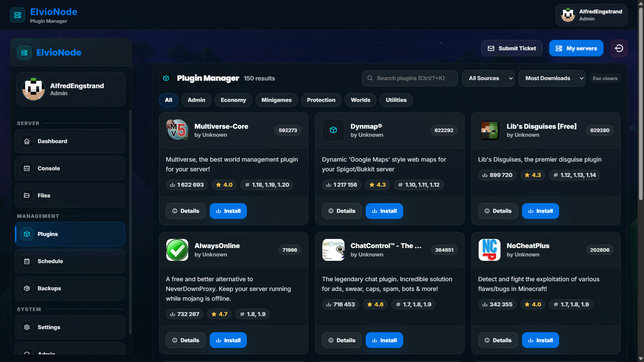Click the ElvioNode sidebar logo icon
Viewport: 644px width, 362px height.
(x=24, y=53)
